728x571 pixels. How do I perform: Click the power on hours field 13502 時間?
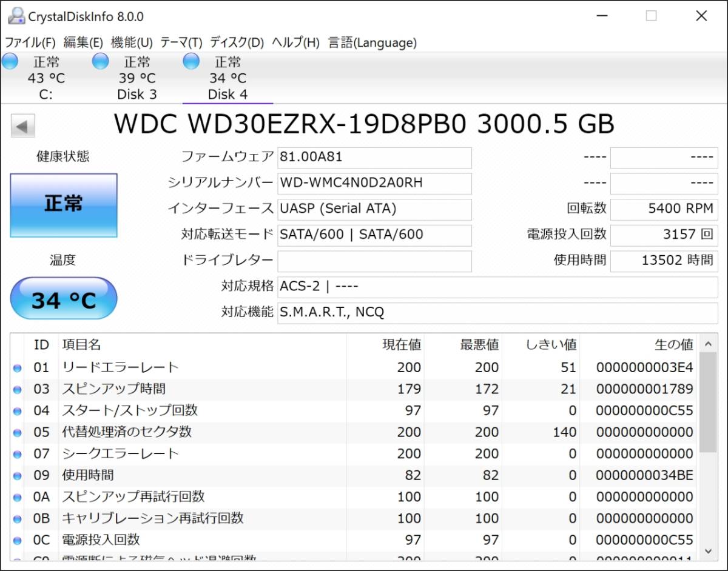coord(664,261)
